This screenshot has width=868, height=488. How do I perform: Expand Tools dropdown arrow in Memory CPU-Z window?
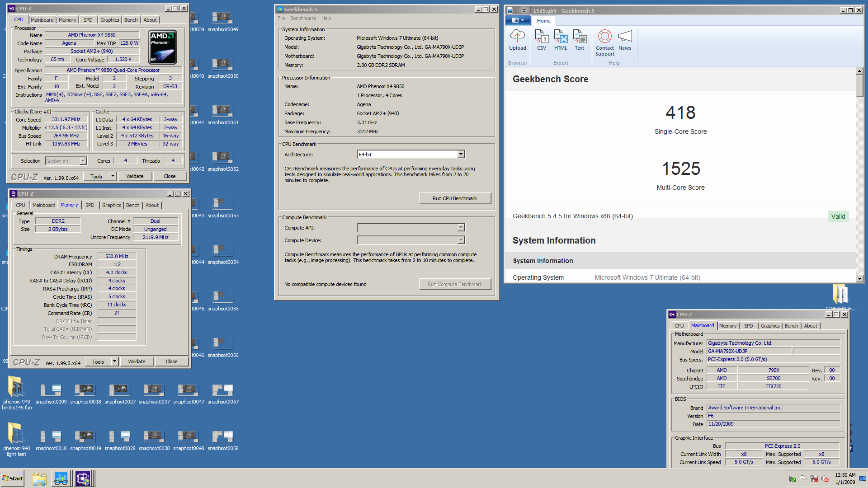[115, 362]
